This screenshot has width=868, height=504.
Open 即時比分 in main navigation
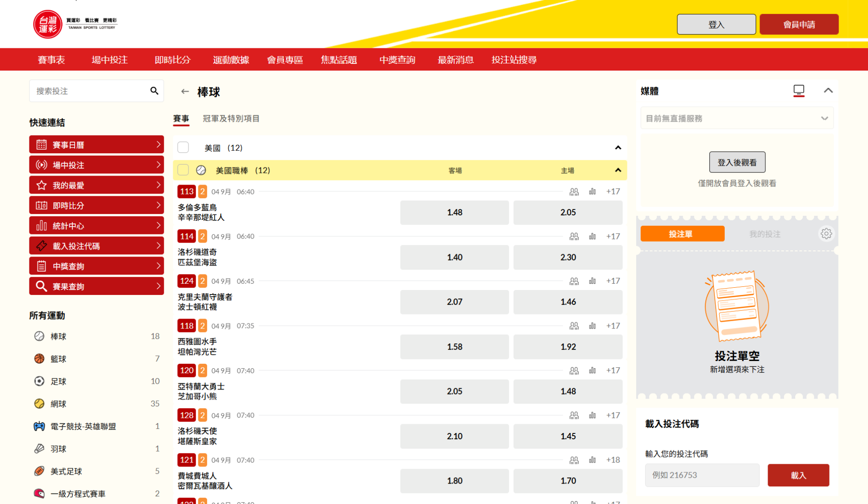(x=173, y=60)
